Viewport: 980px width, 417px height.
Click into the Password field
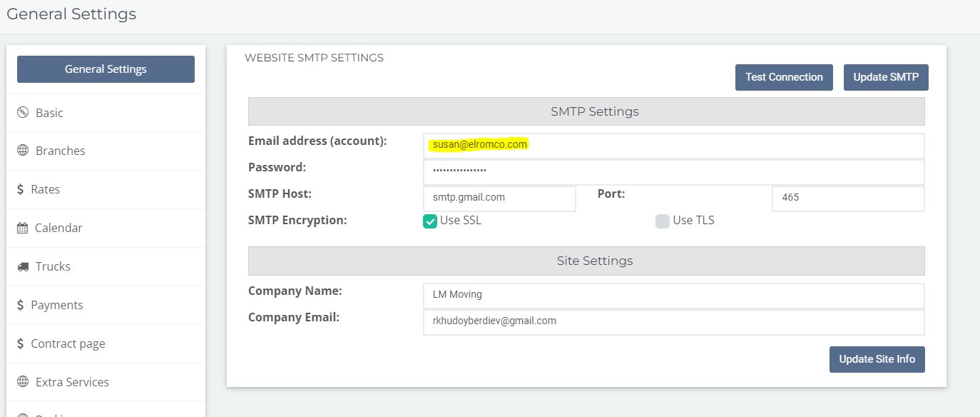click(x=673, y=172)
